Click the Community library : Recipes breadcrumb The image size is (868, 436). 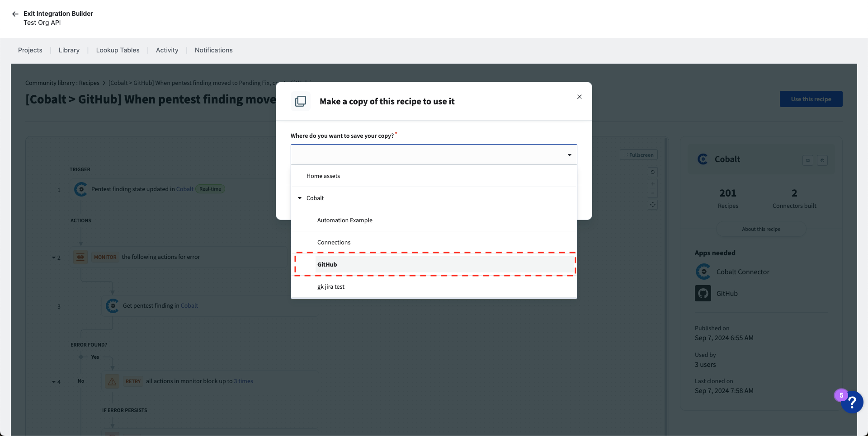tap(62, 83)
